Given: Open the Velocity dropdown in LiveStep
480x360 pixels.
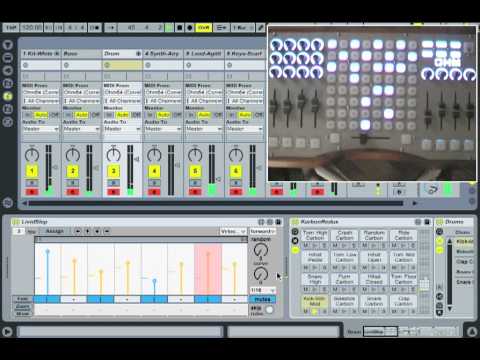Looking at the screenshot, I should (x=233, y=231).
